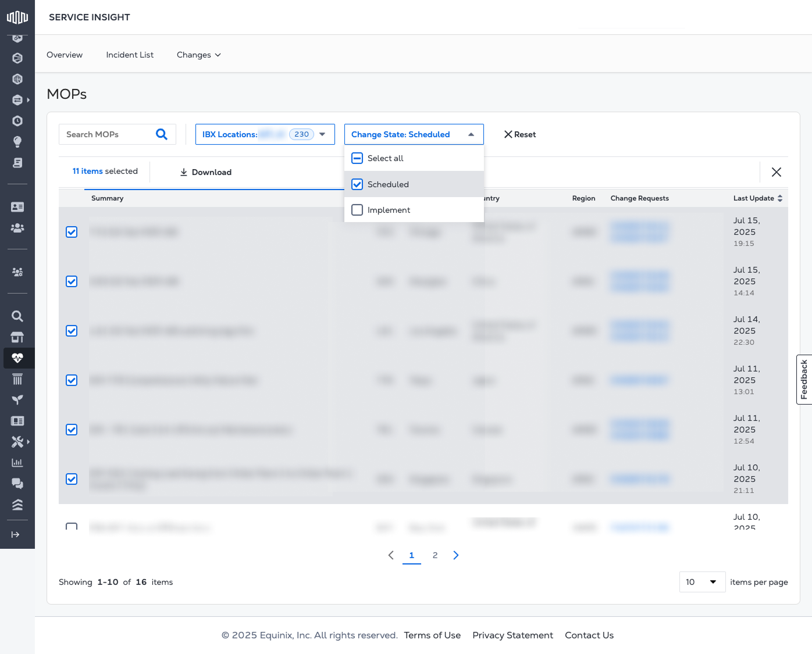Open the IBX Locations dropdown
The width and height of the screenshot is (812, 654).
pos(265,134)
